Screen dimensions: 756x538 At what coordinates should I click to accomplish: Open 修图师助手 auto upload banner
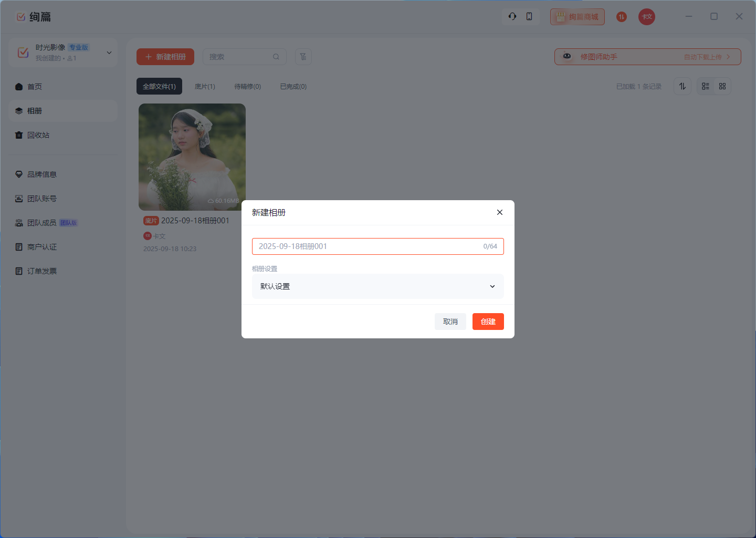point(647,57)
